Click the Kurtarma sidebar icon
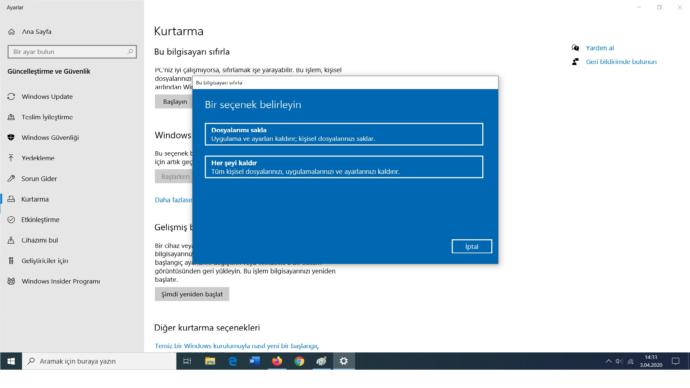The width and height of the screenshot is (690, 388). 11,199
